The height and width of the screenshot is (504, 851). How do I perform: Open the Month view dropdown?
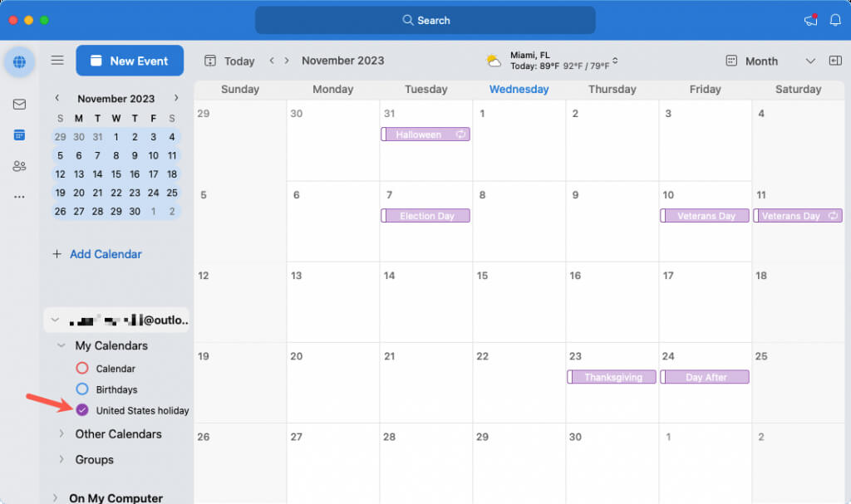tap(761, 61)
